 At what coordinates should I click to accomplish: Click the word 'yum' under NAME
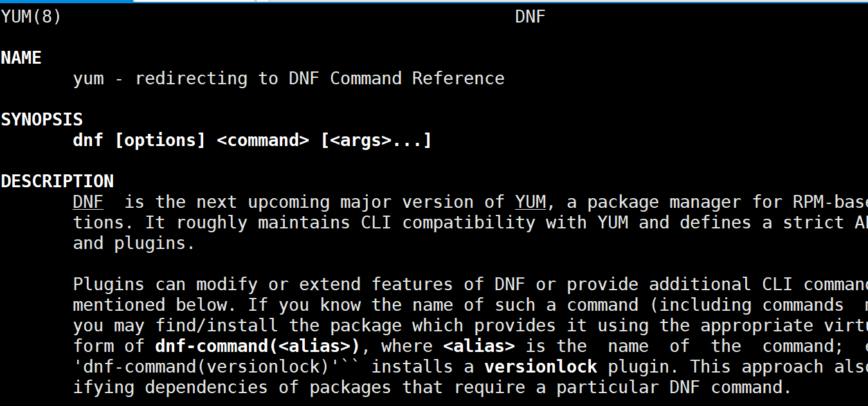point(88,78)
